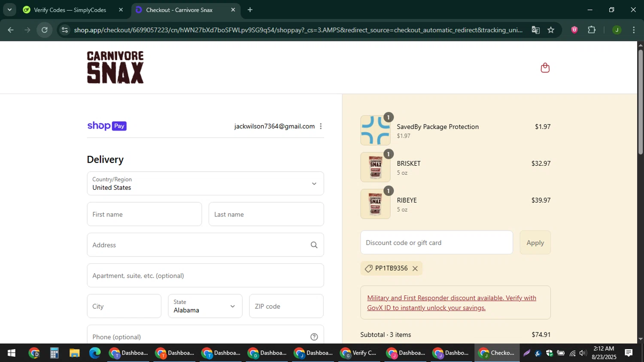Screen dimensions: 644x362
Task: Click the taskbar clock showing 2:12 AM
Action: [604, 353]
